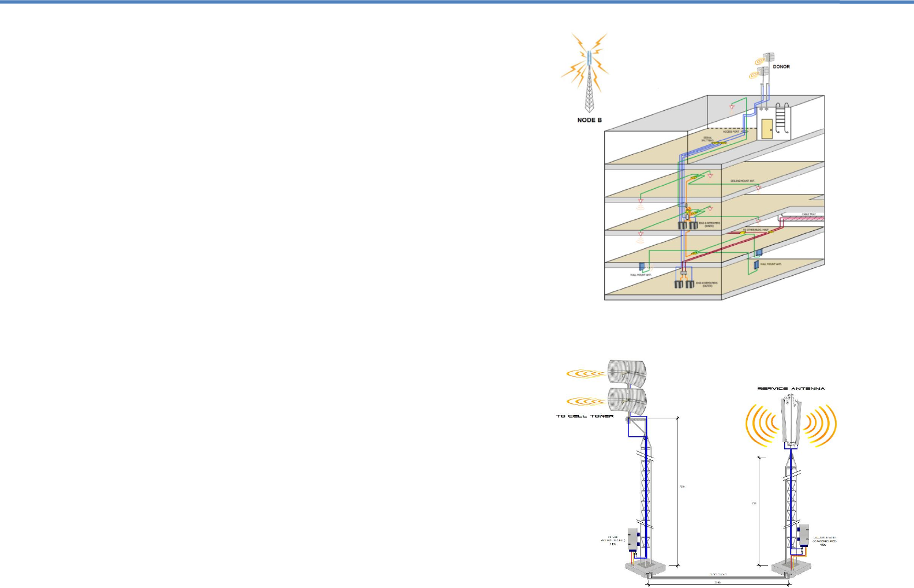Click the horizontal distance dimension under the towers
This screenshot has width=914, height=588.
click(718, 583)
